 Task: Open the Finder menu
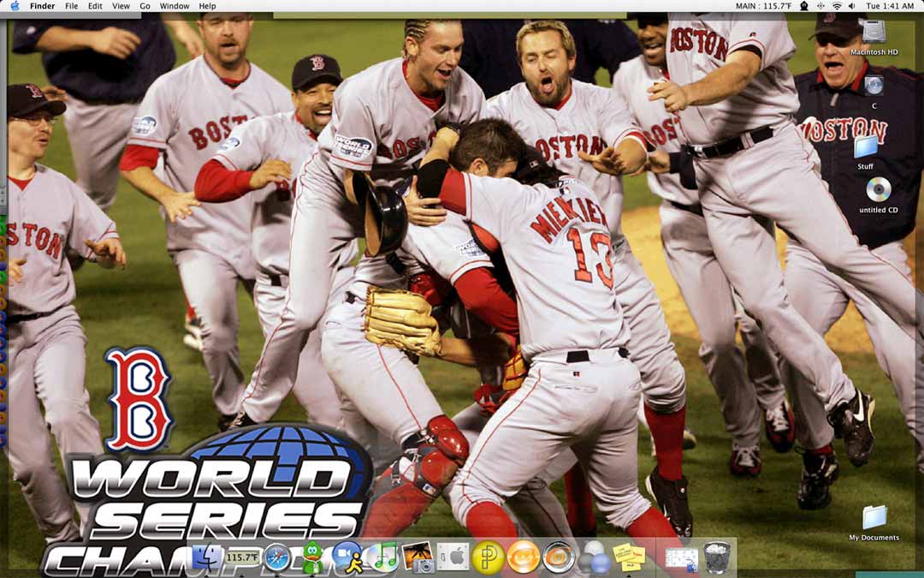(42, 6)
